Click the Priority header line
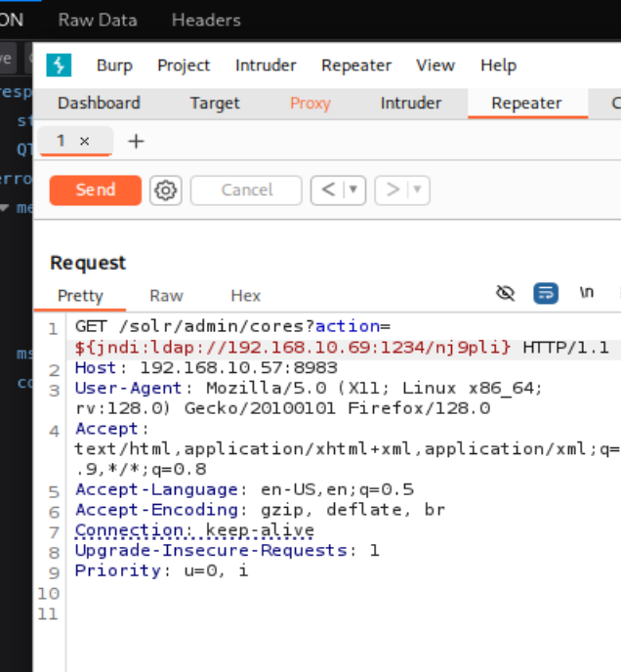The height and width of the screenshot is (672, 621). pos(161,570)
